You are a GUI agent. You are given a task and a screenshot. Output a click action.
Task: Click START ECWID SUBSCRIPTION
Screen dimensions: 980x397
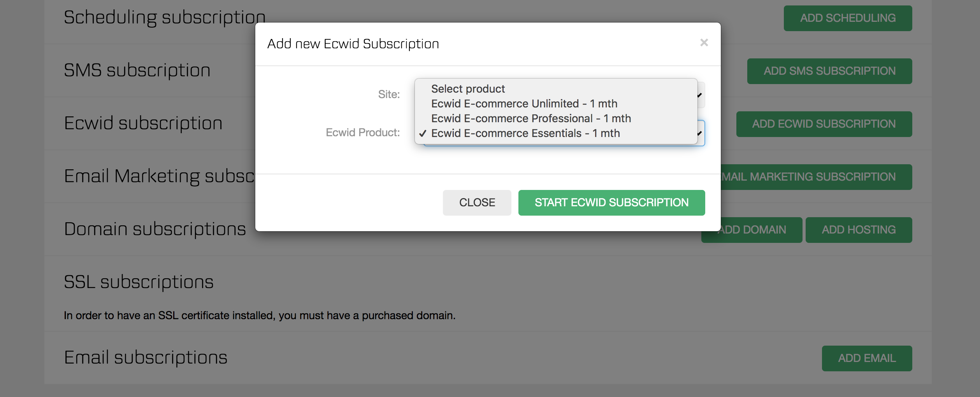(x=611, y=203)
